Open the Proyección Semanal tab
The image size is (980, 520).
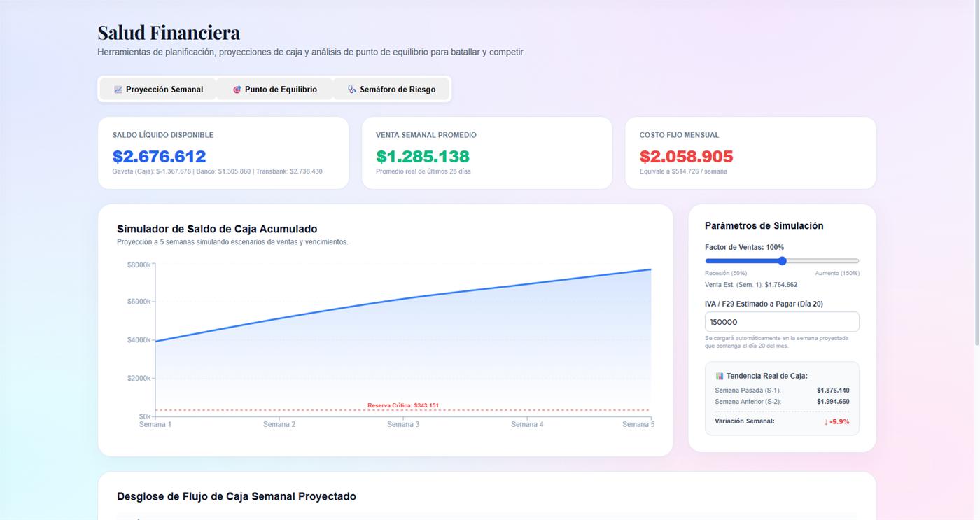point(158,90)
